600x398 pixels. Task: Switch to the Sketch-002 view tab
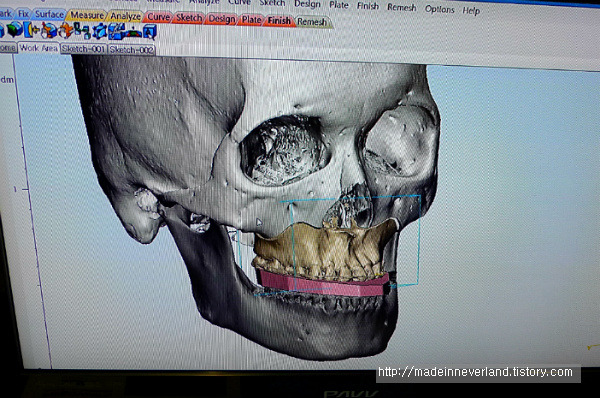131,50
